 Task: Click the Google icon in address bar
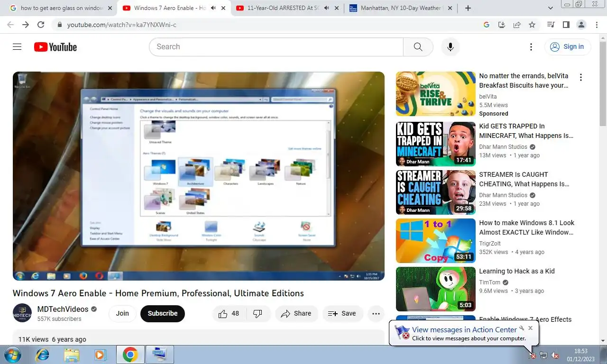(486, 25)
